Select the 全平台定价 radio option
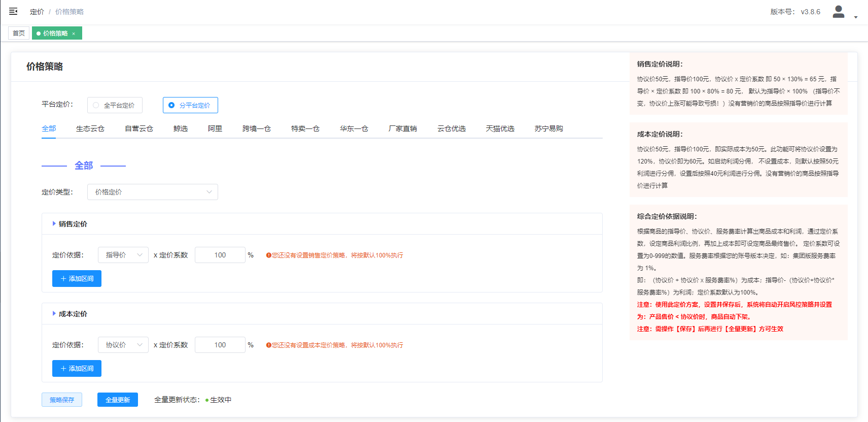 pyautogui.click(x=96, y=105)
